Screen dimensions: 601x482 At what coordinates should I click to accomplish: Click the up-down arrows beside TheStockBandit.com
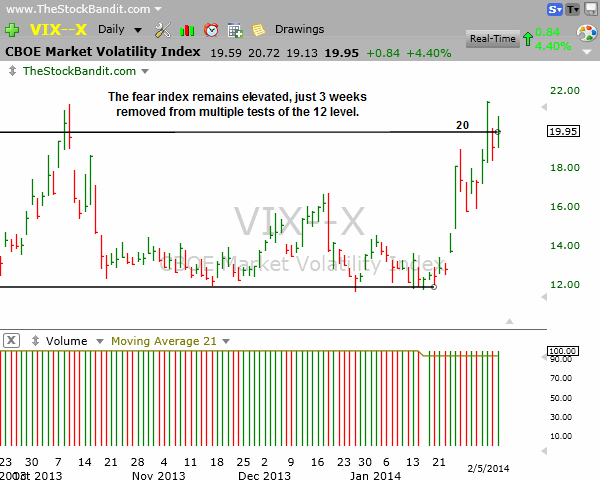coord(12,71)
